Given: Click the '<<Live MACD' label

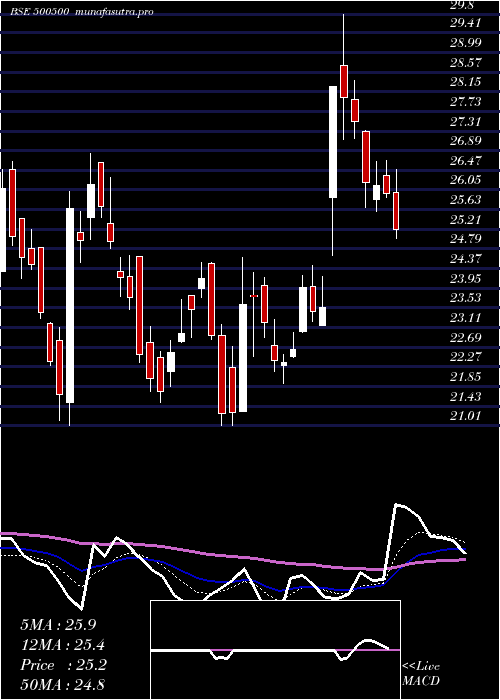Looking at the screenshot, I should (x=421, y=674).
